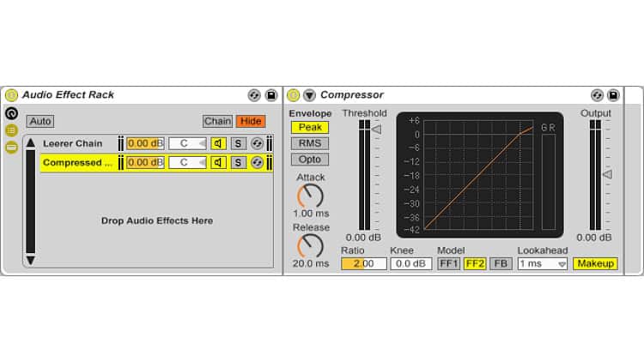Toggle the rack's devices view icon
This screenshot has height=362, width=644.
click(x=11, y=147)
